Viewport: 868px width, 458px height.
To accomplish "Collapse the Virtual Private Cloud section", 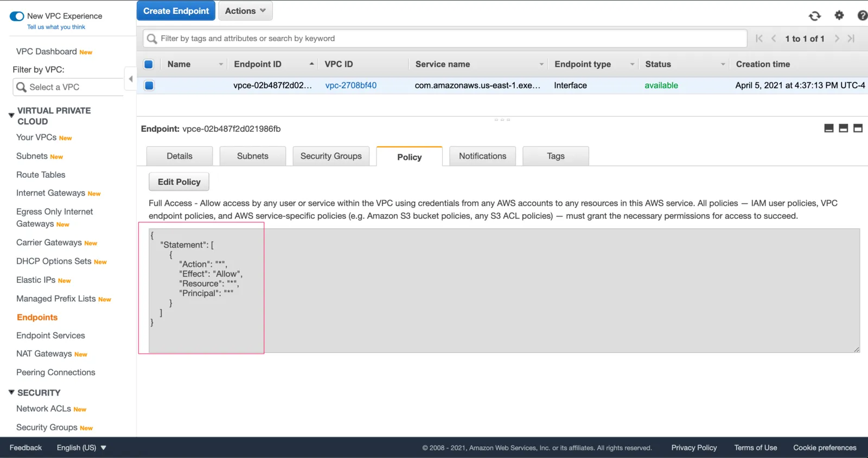I will pyautogui.click(x=11, y=115).
